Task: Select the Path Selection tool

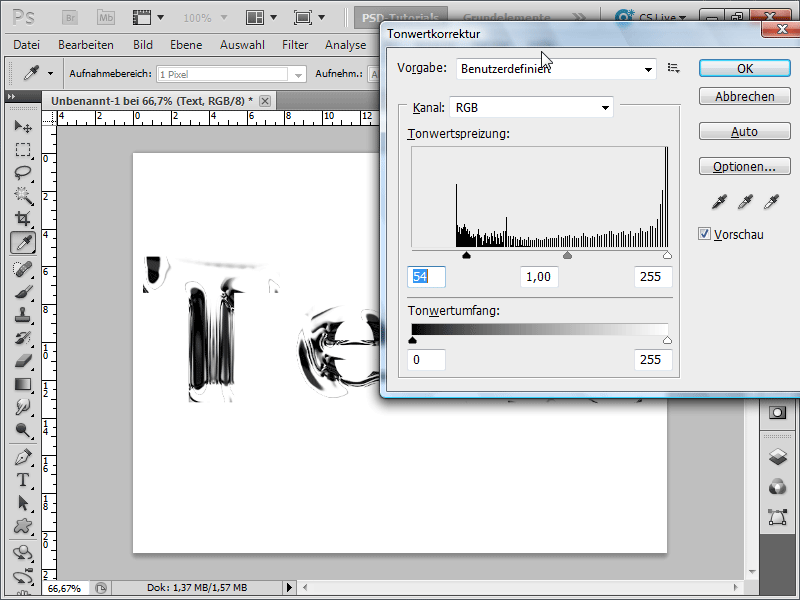Action: (23, 503)
